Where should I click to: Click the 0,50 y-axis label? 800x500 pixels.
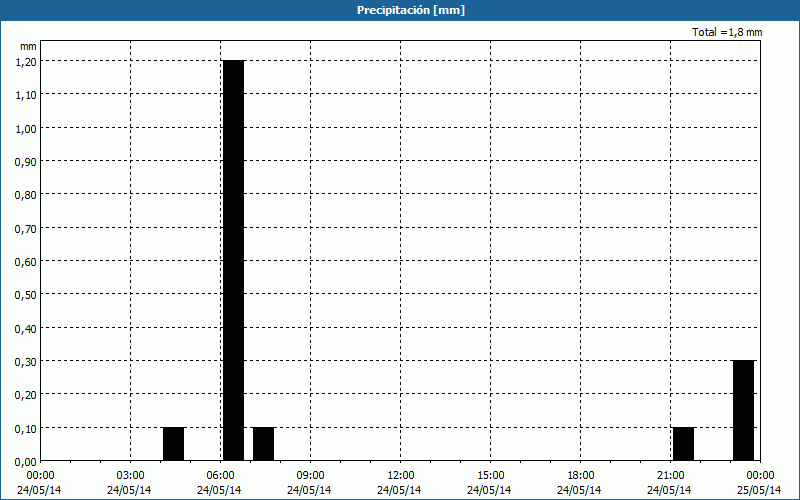[26, 295]
